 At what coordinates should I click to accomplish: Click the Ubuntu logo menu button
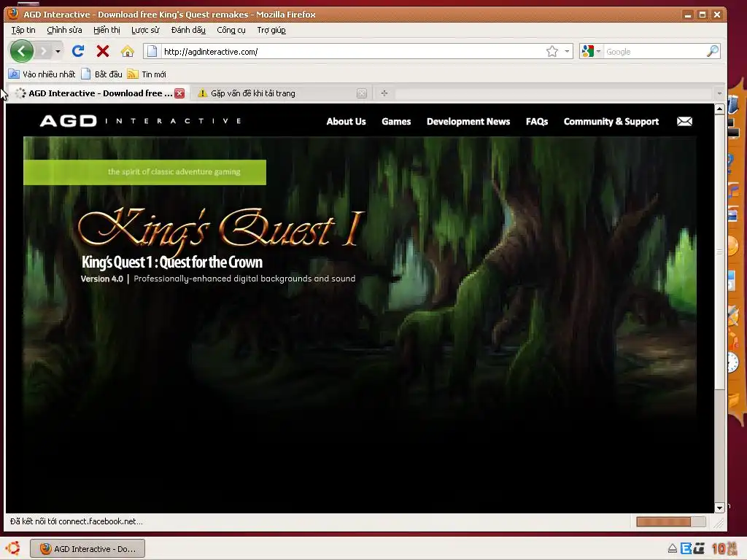coord(13,548)
